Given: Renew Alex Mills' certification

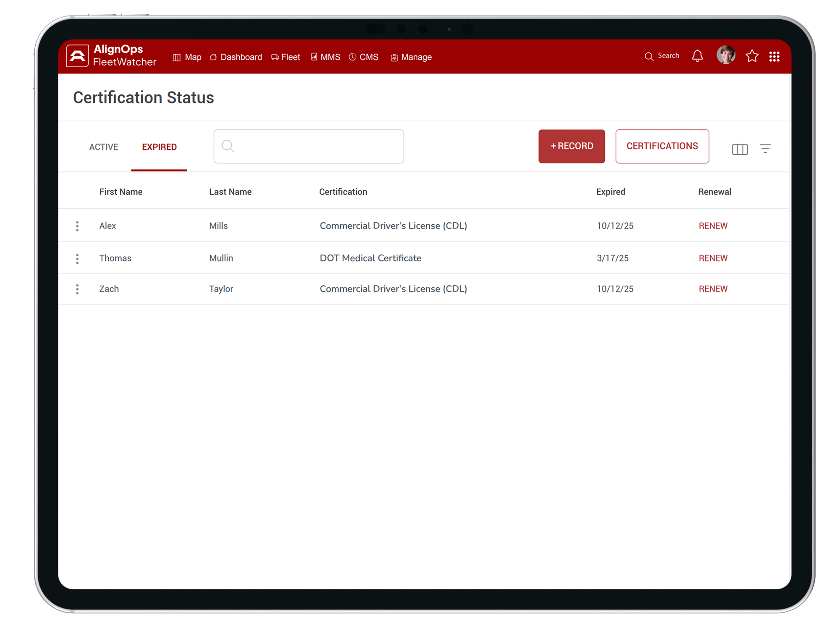Looking at the screenshot, I should (713, 226).
